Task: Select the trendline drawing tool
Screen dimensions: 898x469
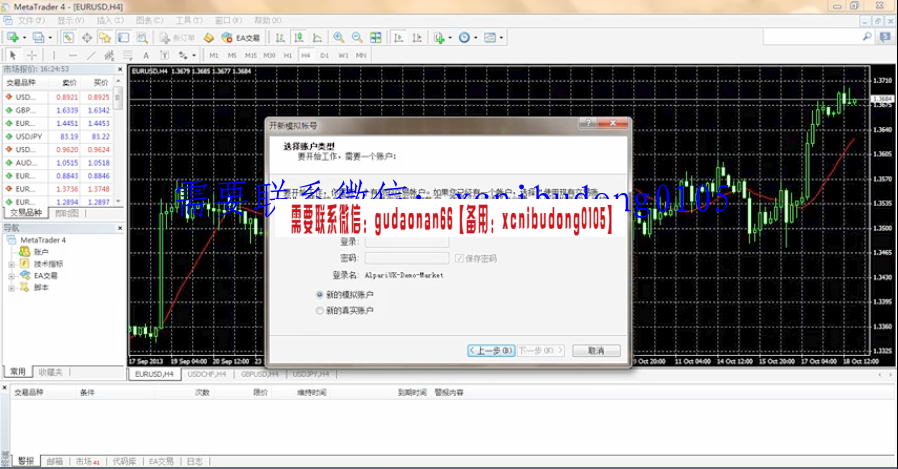Action: click(90, 56)
